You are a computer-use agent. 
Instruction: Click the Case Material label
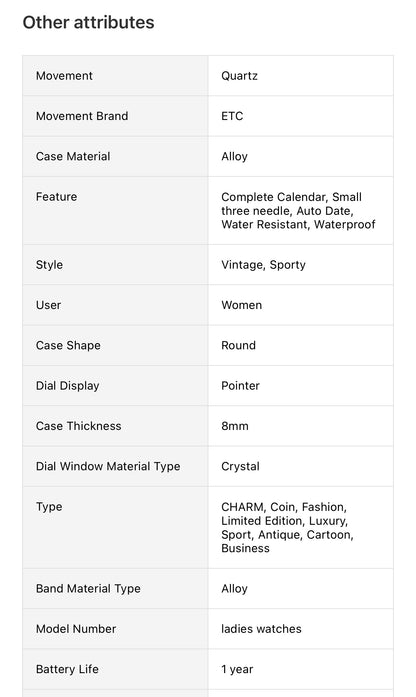73,156
